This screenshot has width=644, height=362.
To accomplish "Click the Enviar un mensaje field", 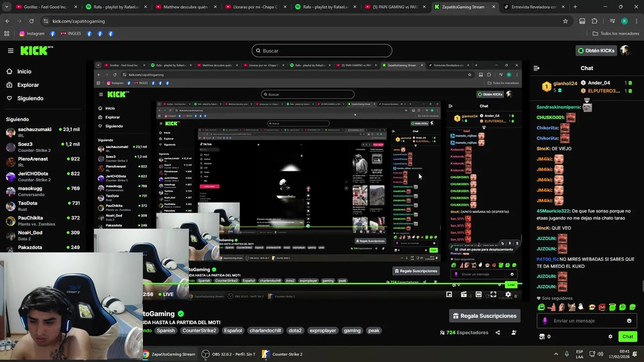I will (587, 321).
